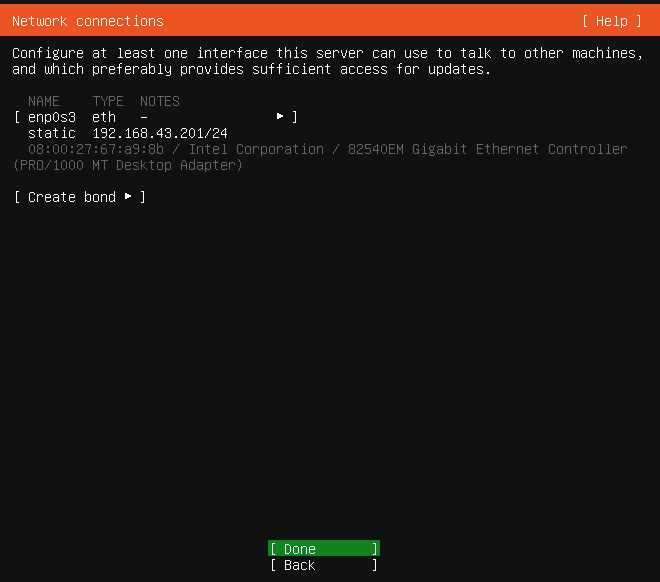Click the TYPE column header
Screen dimensions: 660x582
click(108, 101)
